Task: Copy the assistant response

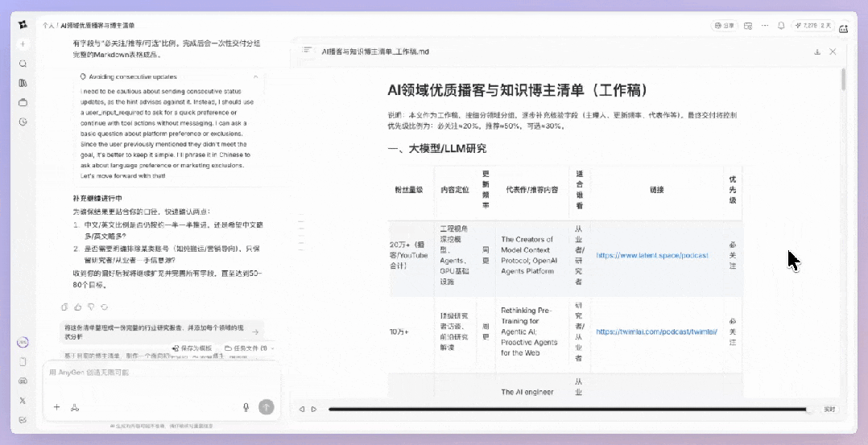Action: 65,307
